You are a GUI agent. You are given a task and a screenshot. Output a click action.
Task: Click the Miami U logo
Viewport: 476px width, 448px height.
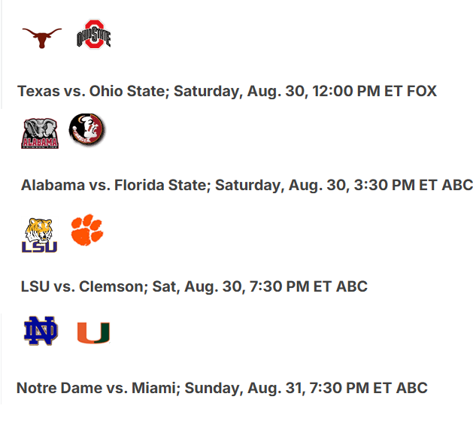93,333
